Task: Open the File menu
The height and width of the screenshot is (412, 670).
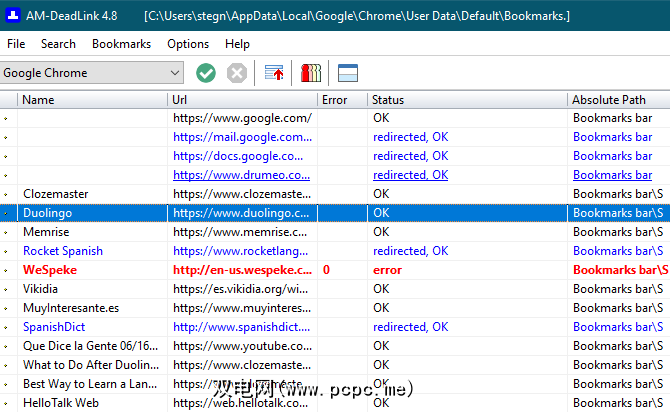Action: pos(16,44)
